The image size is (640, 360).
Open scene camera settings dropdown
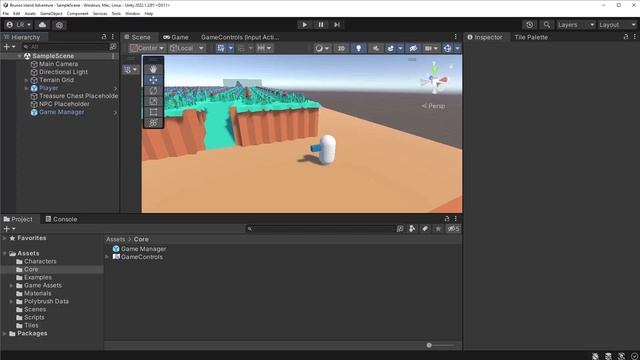click(431, 48)
